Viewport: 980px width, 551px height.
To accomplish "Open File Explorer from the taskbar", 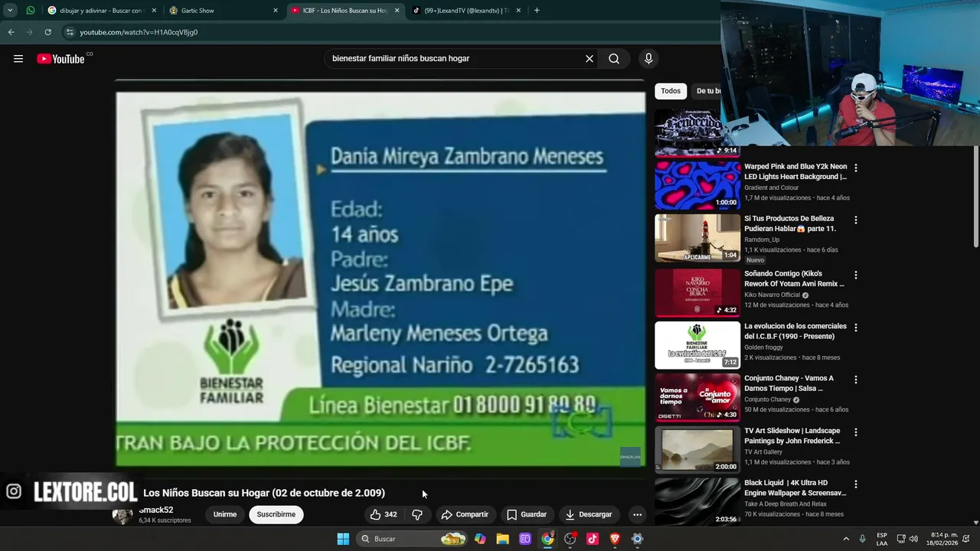I will pyautogui.click(x=502, y=539).
